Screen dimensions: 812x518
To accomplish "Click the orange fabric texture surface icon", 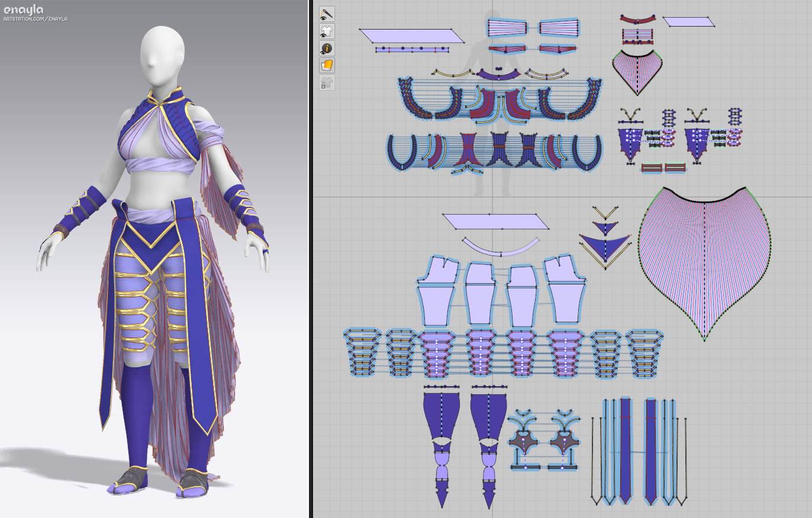I will [x=327, y=65].
